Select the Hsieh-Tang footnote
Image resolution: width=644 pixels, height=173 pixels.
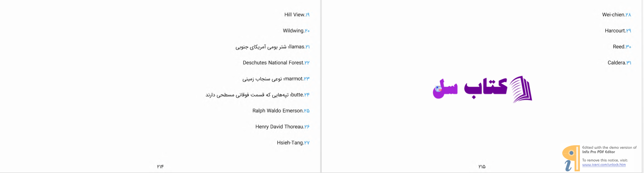tap(293, 143)
